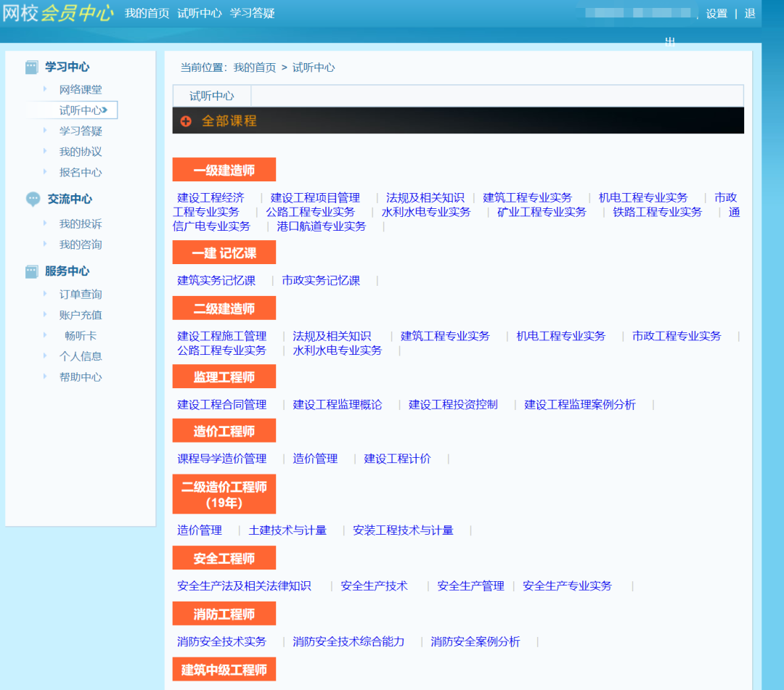Viewport: 784px width, 690px height.
Task: Open 消防安全案例分析 course link
Action: (475, 641)
